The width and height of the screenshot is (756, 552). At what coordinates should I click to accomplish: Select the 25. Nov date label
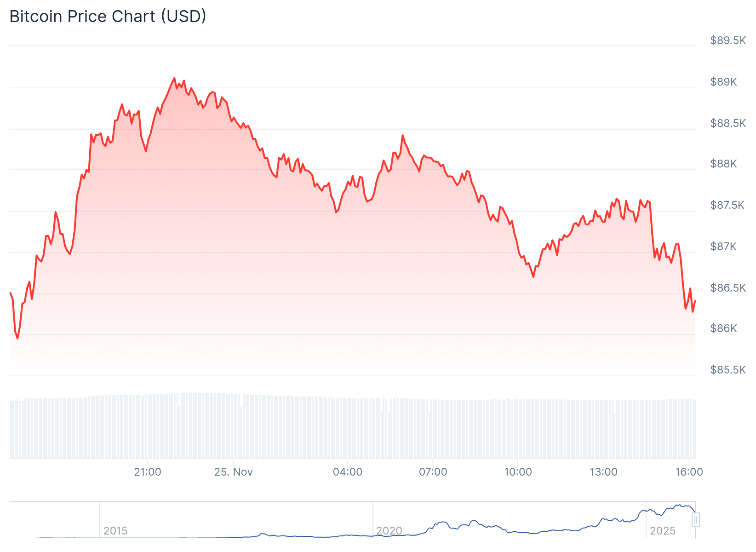(234, 472)
